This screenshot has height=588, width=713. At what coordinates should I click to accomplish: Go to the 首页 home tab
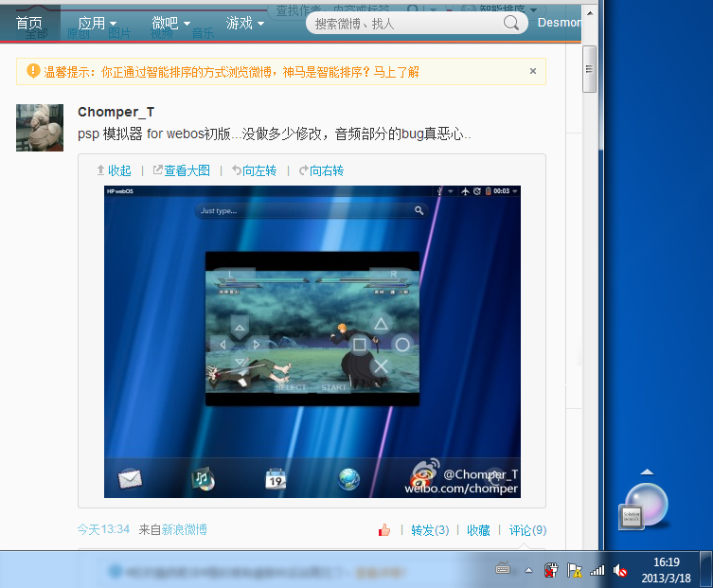pyautogui.click(x=29, y=23)
